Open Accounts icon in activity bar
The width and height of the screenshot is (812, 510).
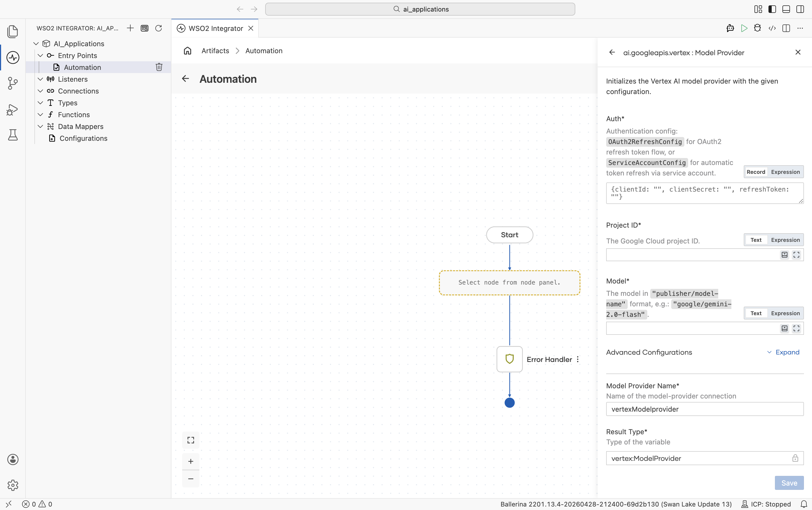pos(13,459)
